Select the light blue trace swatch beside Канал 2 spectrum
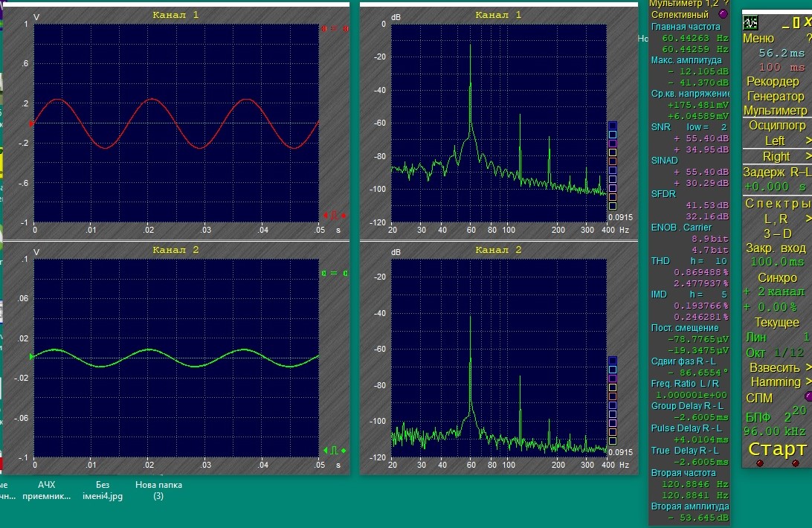 pyautogui.click(x=613, y=370)
